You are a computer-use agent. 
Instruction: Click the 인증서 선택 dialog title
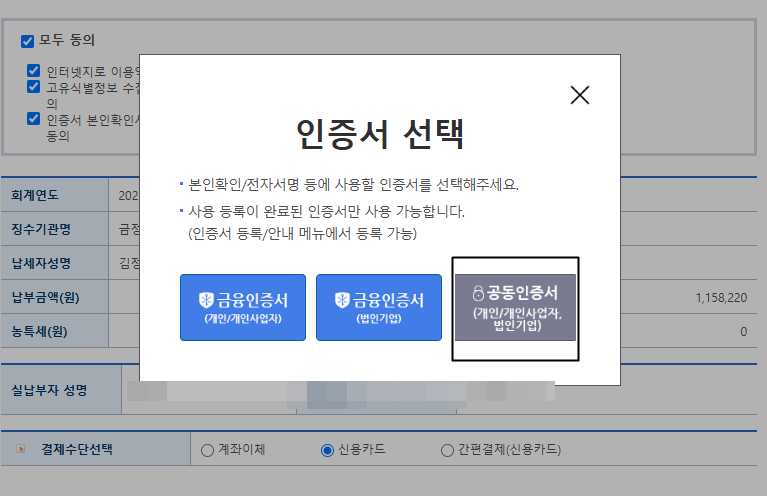tap(380, 134)
